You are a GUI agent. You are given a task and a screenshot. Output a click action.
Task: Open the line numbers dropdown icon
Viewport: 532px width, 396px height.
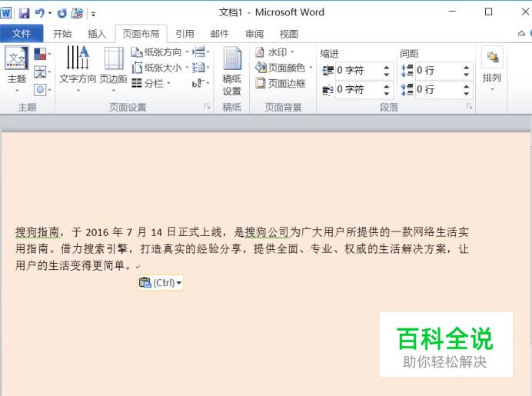coord(201,68)
